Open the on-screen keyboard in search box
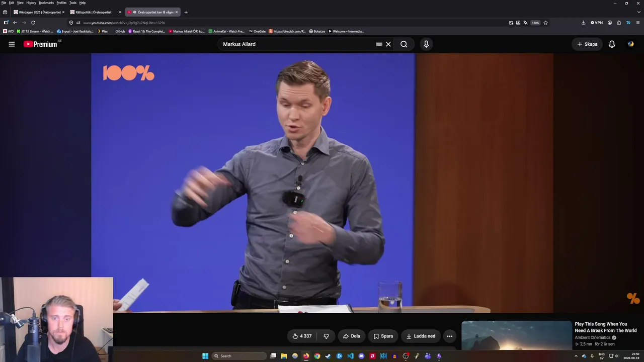 tap(379, 44)
